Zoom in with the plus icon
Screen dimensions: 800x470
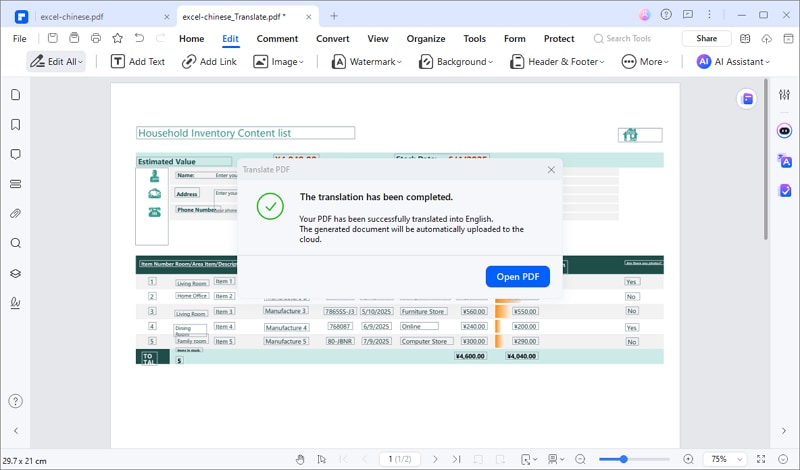[688, 459]
